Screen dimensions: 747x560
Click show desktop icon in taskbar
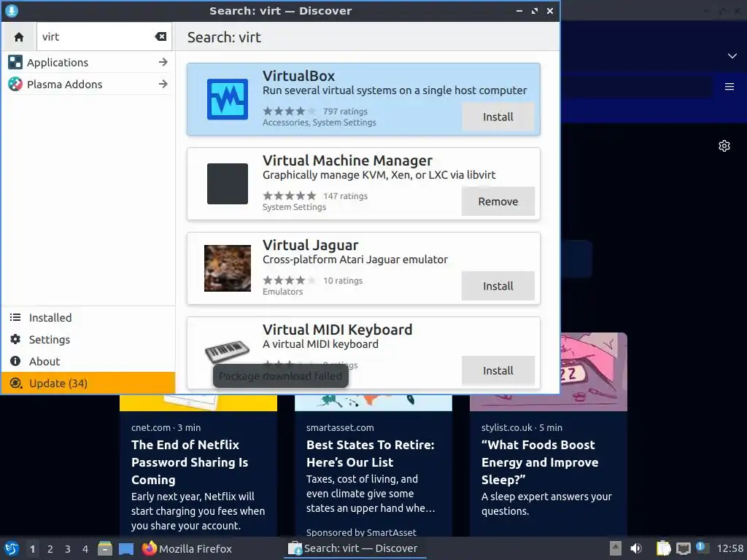point(126,549)
